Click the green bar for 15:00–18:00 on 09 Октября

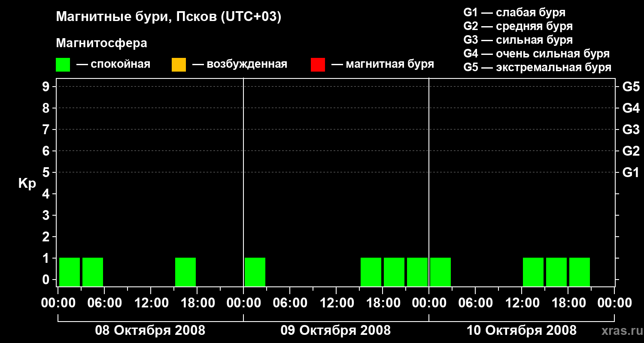coord(371,272)
